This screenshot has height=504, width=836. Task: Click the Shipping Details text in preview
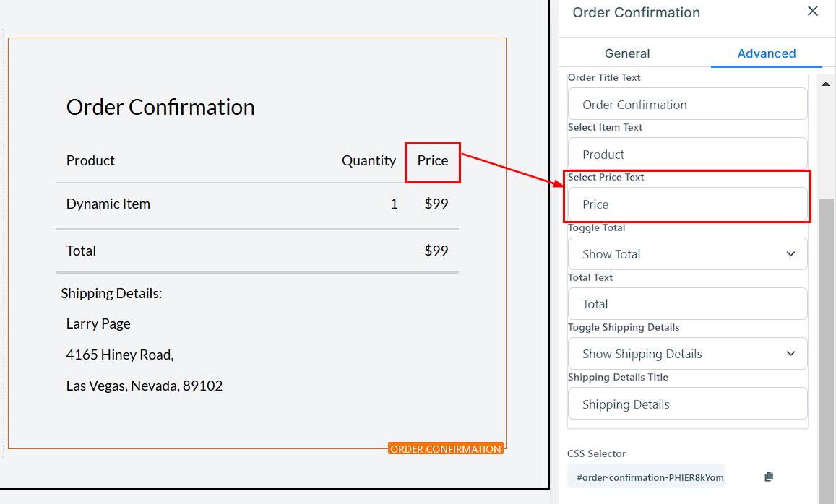coord(111,294)
